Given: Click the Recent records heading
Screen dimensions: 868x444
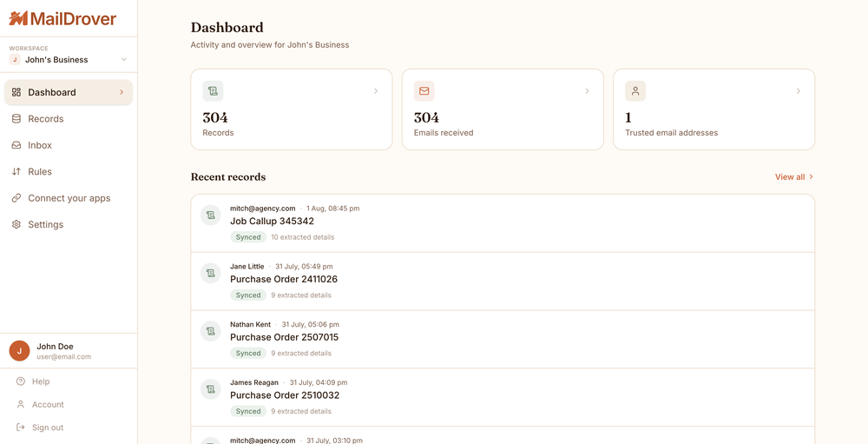Looking at the screenshot, I should 228,177.
